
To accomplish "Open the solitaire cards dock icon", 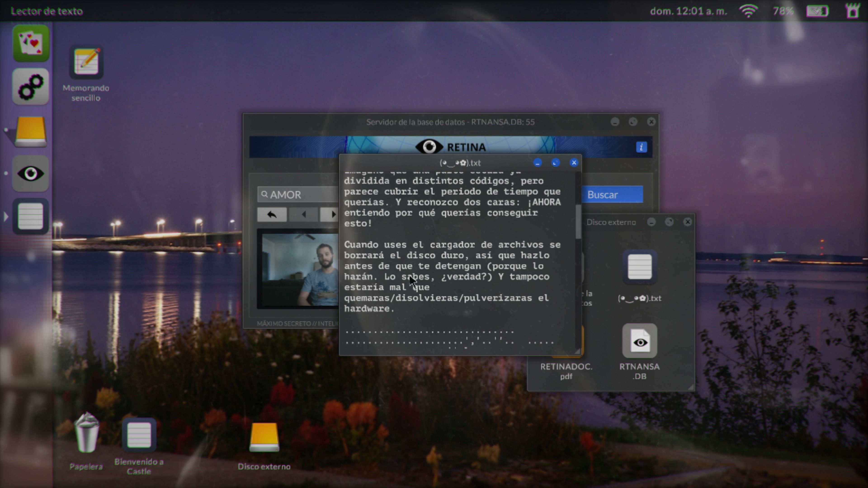I will (31, 43).
